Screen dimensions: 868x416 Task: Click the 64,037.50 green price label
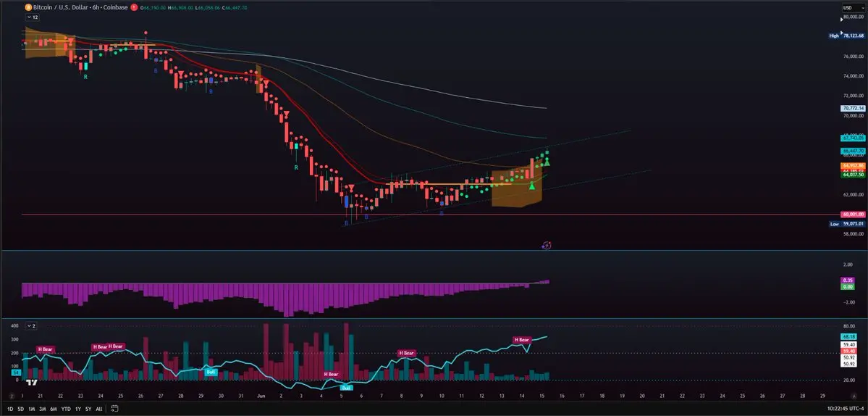(853, 175)
